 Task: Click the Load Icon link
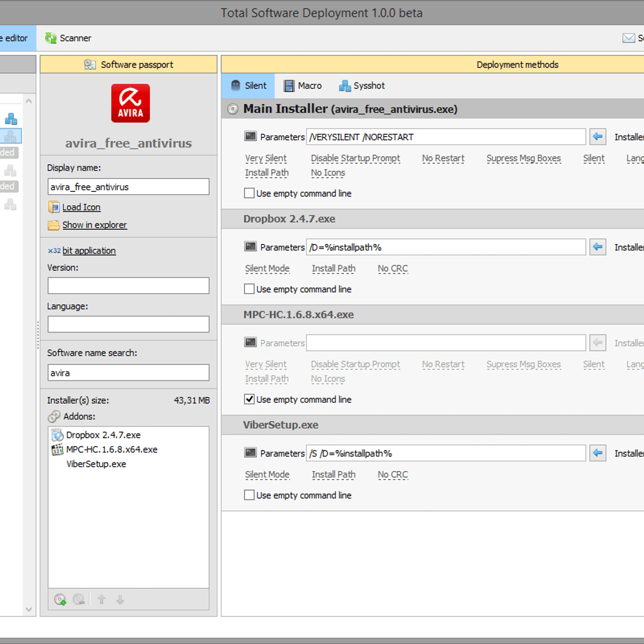[x=81, y=207]
